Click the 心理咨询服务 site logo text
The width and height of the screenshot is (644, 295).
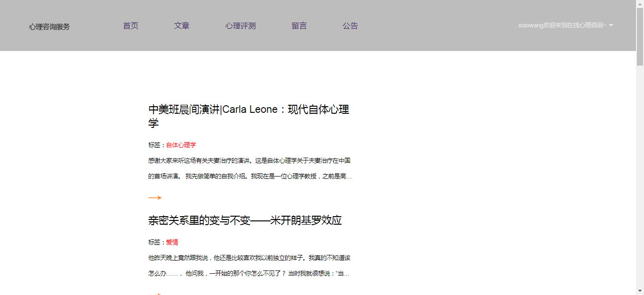pyautogui.click(x=50, y=27)
